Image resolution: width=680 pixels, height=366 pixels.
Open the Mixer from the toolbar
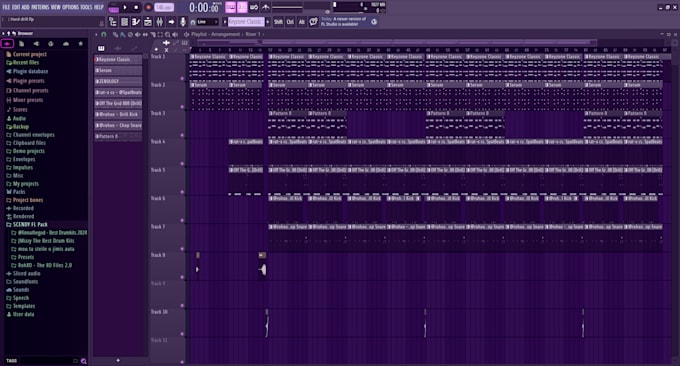(160, 22)
